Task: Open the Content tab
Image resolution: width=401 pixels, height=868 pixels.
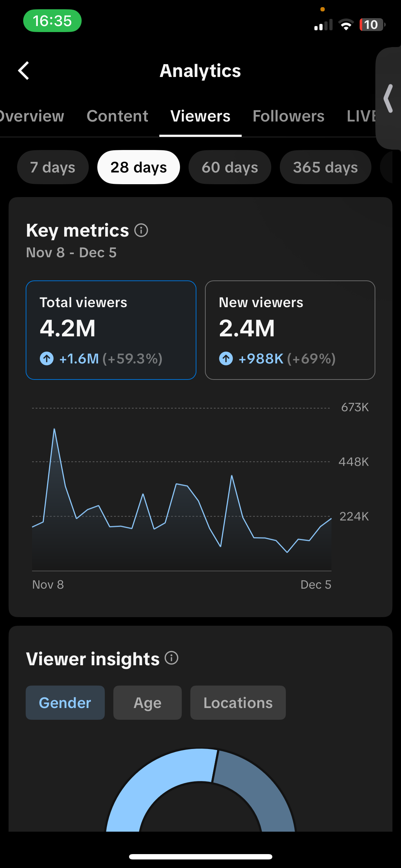Action: click(x=117, y=116)
